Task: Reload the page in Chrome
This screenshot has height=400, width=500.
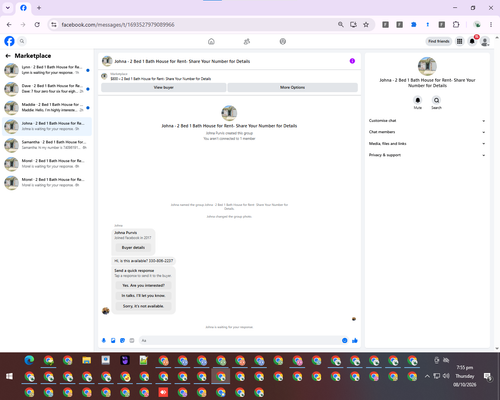Action: pyautogui.click(x=37, y=24)
